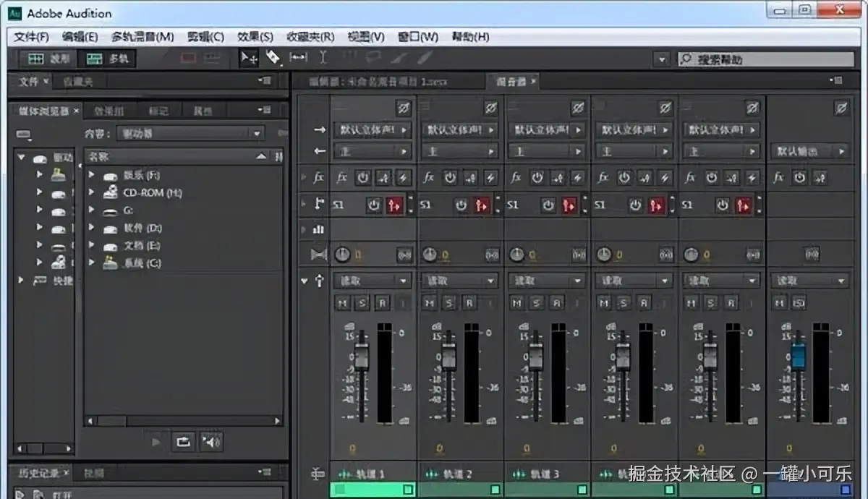The width and height of the screenshot is (868, 499).
Task: Click the Track 1 volume fader handle
Action: click(x=362, y=356)
